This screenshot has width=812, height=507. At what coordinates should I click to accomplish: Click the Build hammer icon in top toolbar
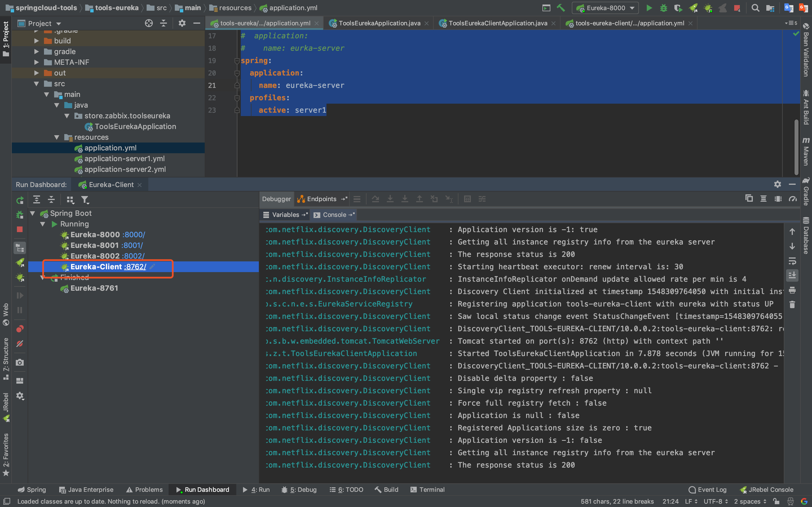coord(561,8)
